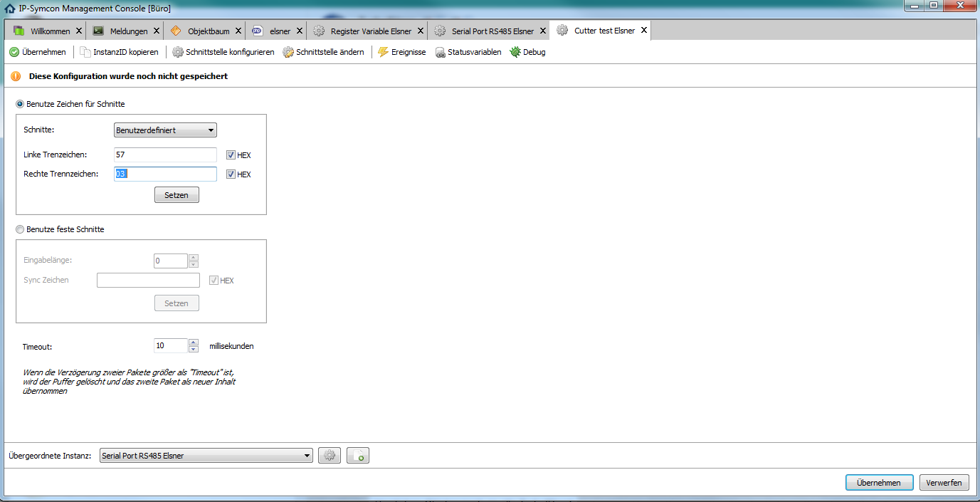Click the new instance icon button at the bottom

point(358,456)
